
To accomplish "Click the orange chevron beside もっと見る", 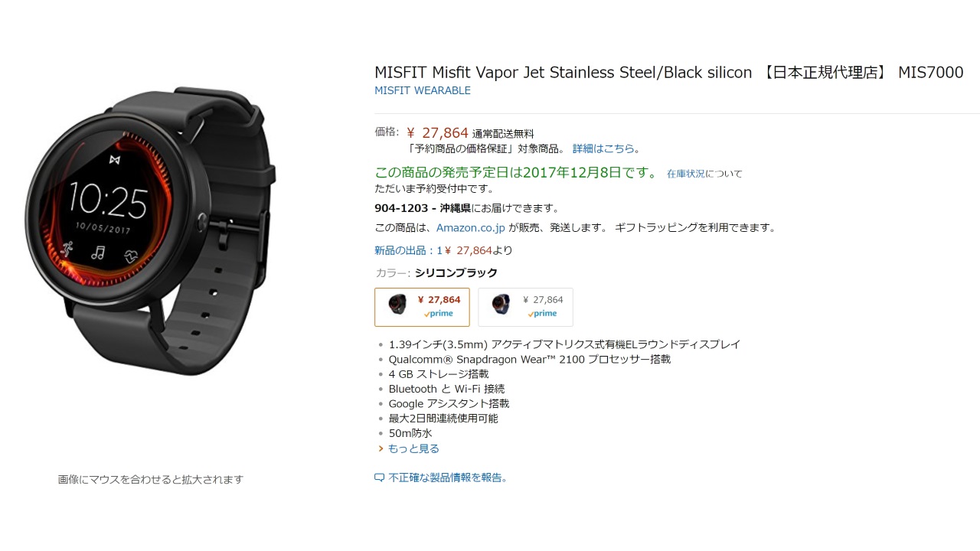I will click(381, 448).
